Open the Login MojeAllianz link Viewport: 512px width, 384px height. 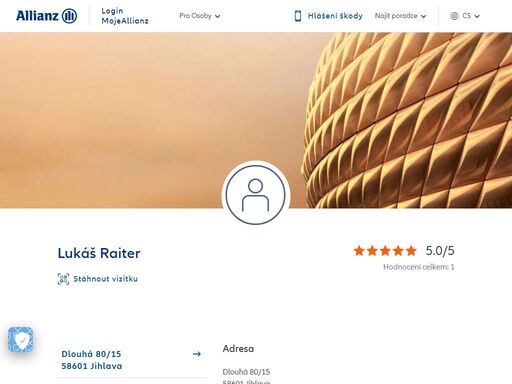125,16
